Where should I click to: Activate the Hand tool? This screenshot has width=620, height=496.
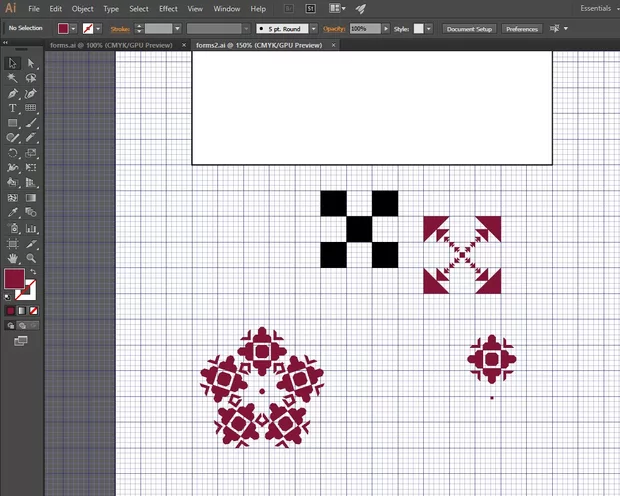tap(13, 258)
